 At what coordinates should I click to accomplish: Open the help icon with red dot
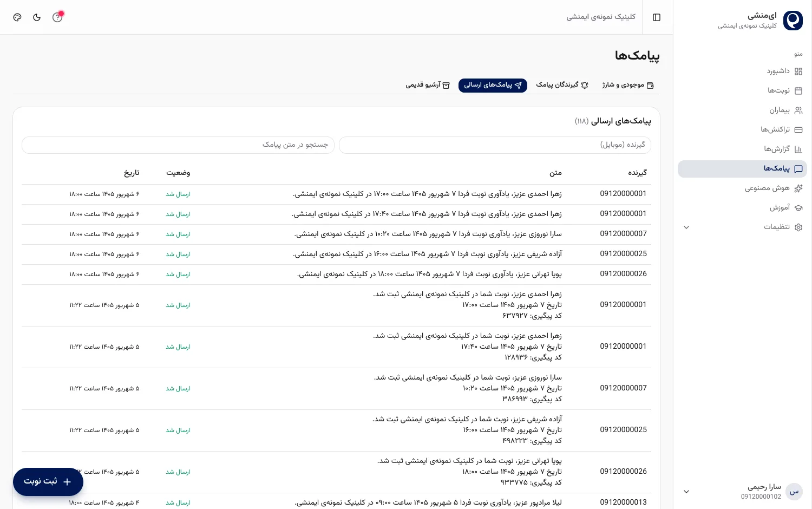(57, 17)
